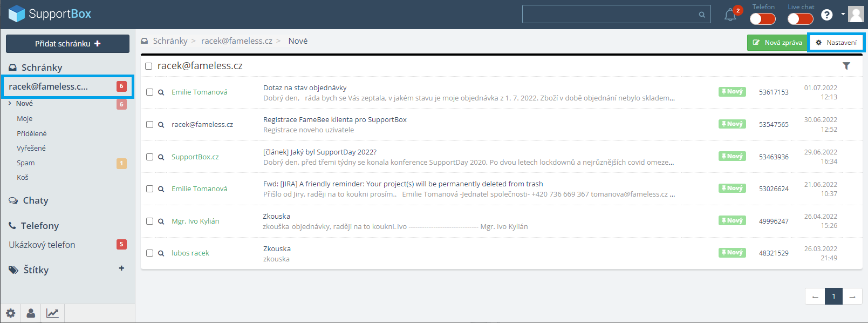Image resolution: width=868 pixels, height=323 pixels.
Task: Select all messages checkbox by racek@fameless.cz header
Action: [x=149, y=66]
